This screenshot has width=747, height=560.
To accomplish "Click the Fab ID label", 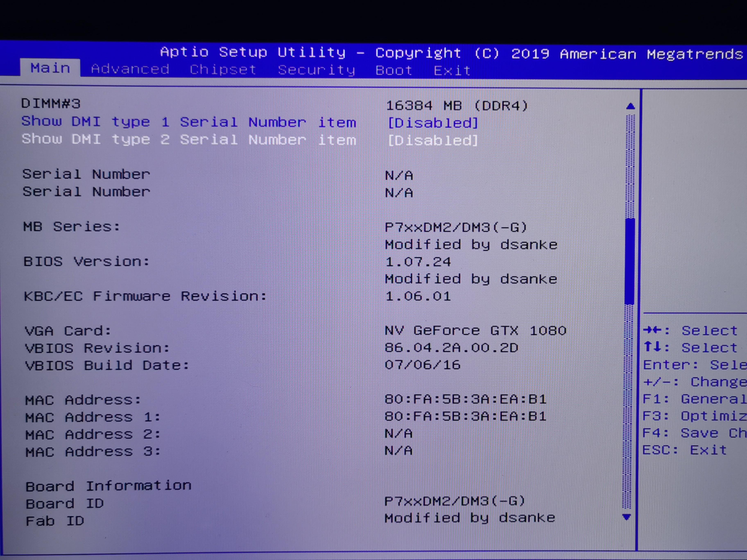I will point(55,521).
